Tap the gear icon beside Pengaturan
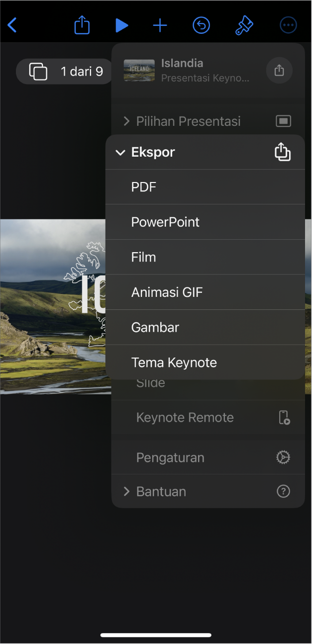Viewport: 312px width, 644px height. (x=283, y=458)
